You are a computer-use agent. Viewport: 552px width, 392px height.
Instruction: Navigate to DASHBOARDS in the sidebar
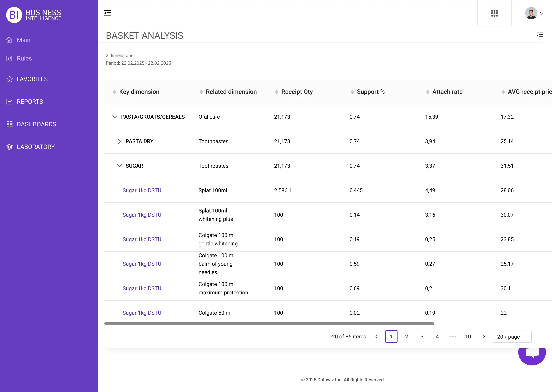coord(36,124)
